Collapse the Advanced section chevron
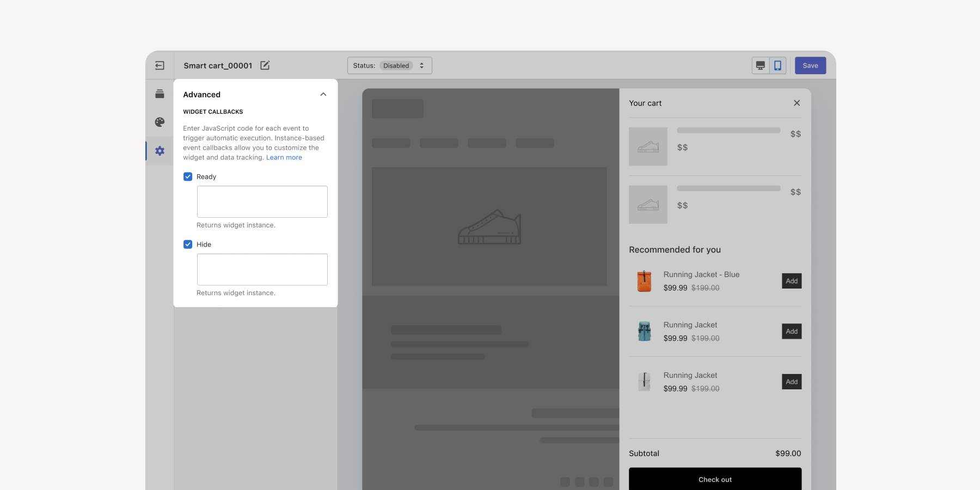 pos(323,94)
